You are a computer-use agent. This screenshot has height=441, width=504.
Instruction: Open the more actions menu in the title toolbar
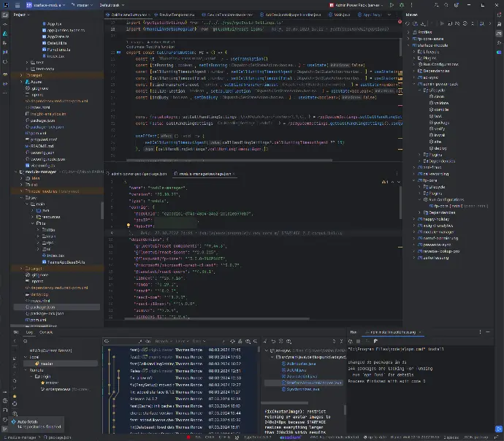411,5
